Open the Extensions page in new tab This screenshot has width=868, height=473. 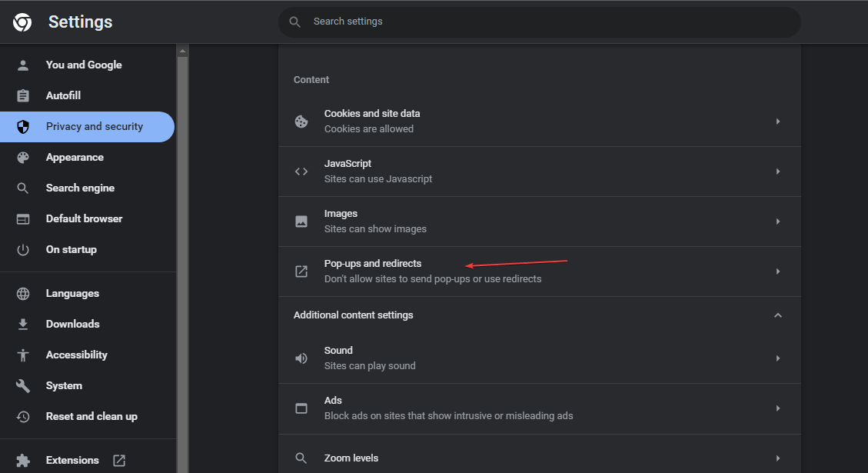[x=118, y=459]
